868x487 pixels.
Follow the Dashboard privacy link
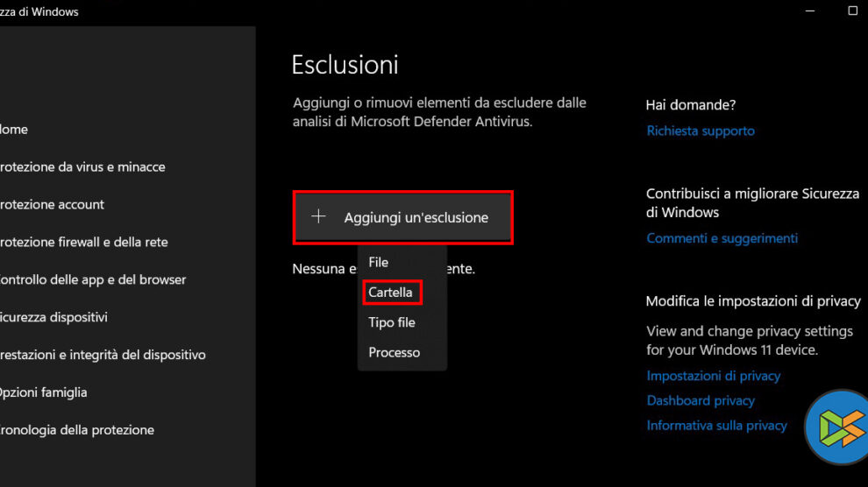[x=701, y=400]
